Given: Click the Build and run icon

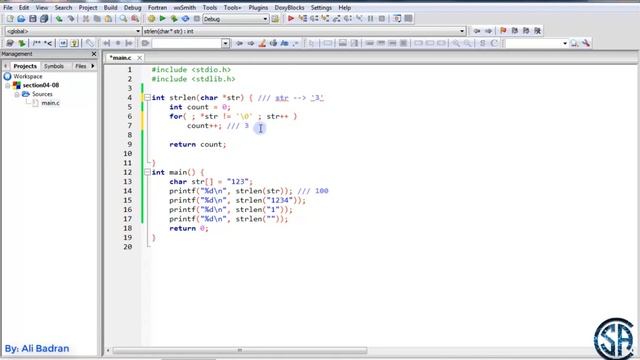Looking at the screenshot, I should pos(174,19).
